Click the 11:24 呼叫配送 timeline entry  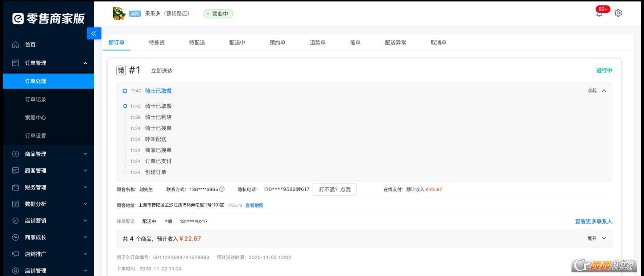tap(148, 139)
